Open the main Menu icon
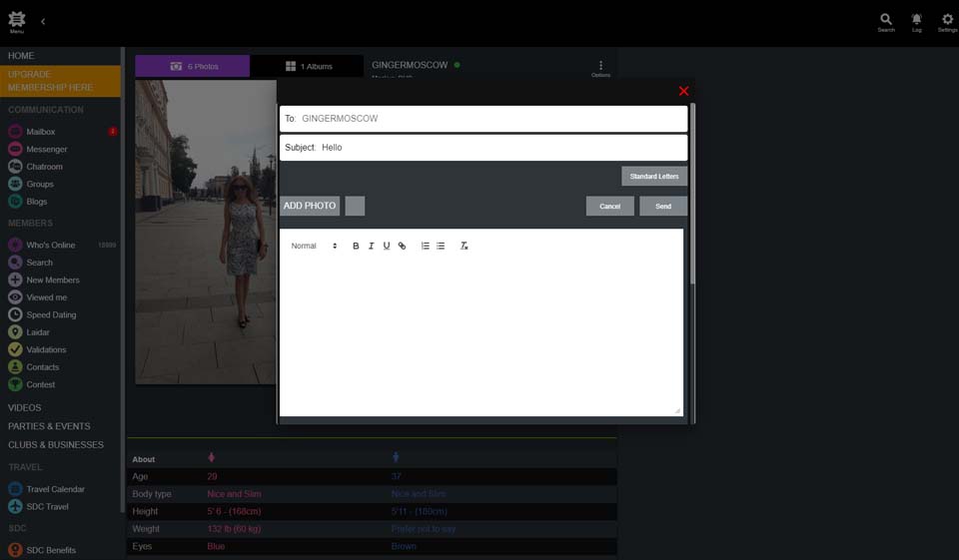The height and width of the screenshot is (560, 959). [x=17, y=22]
